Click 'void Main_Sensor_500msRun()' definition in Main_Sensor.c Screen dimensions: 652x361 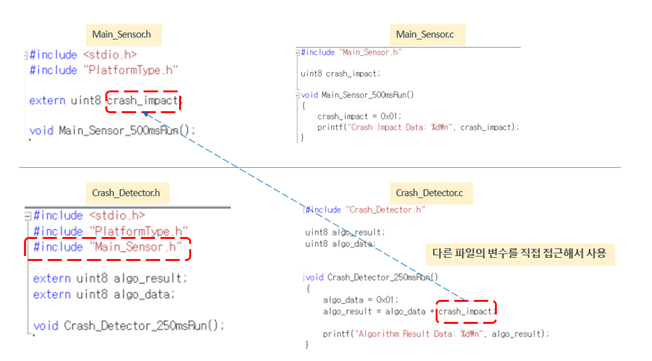(357, 95)
